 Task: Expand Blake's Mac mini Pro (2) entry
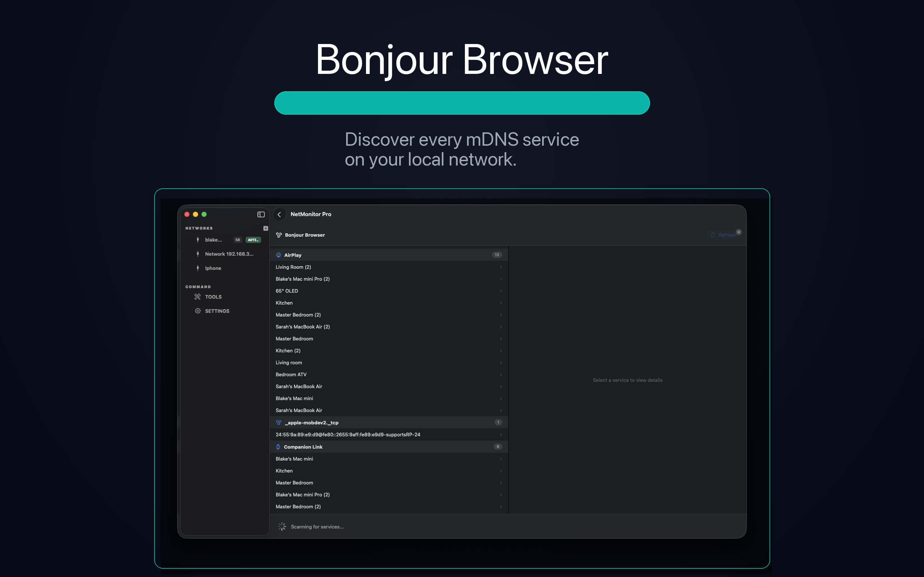(x=501, y=279)
